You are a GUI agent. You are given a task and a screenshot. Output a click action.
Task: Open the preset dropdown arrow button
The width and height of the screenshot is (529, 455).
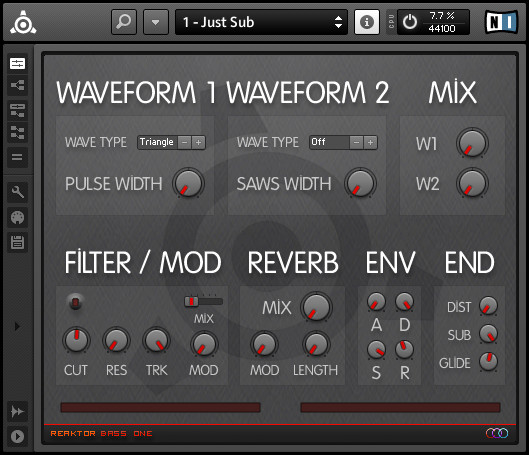tap(156, 22)
